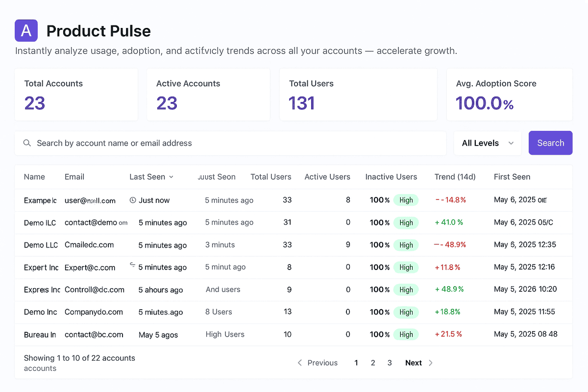The height and width of the screenshot is (392, 588).
Task: Click the dropdown arrow on All Levels filter
Action: coord(511,143)
